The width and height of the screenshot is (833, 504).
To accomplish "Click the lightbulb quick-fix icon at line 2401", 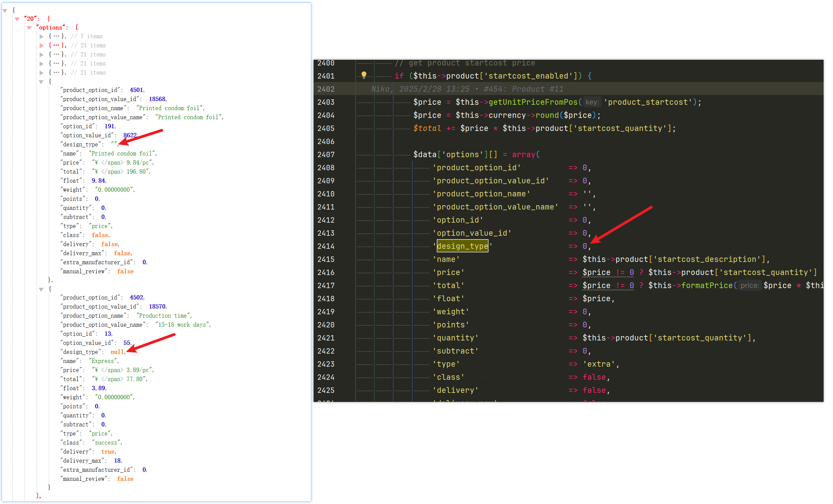I will point(364,75).
